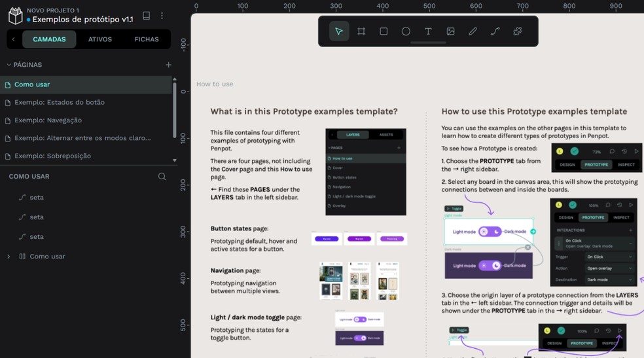The height and width of the screenshot is (358, 644).
Task: Open page Exemplo: Estados do botão
Action: coord(86,102)
